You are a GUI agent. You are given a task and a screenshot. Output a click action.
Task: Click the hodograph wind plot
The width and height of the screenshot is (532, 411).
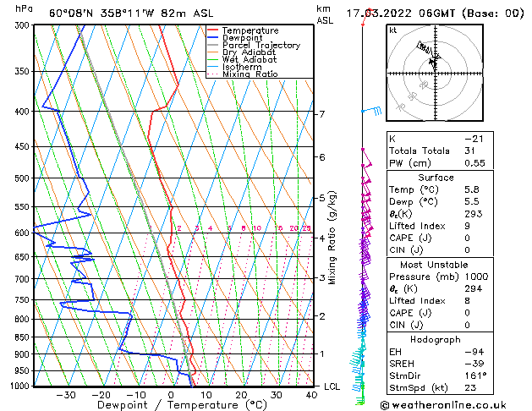(435, 73)
